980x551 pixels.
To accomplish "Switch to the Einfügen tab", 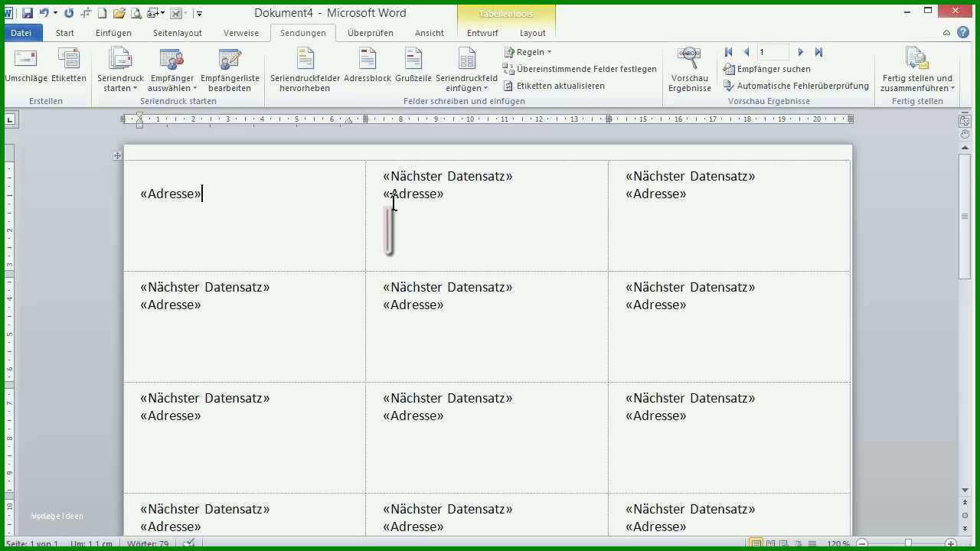I will tap(113, 33).
